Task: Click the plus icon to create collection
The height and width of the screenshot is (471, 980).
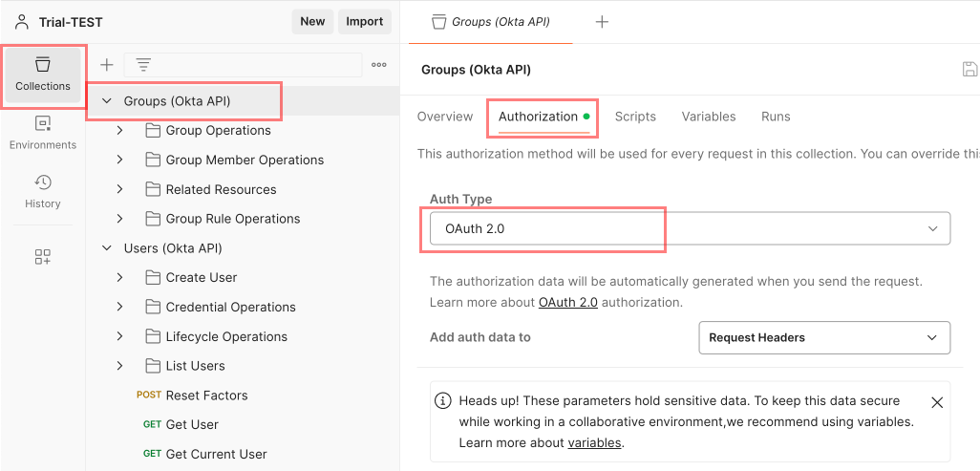Action: [107, 65]
